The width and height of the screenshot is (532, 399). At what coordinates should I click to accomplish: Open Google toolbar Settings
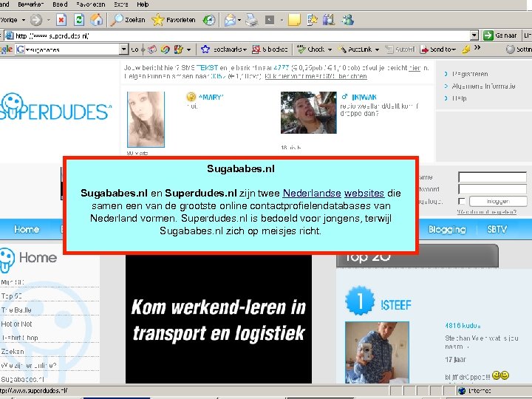[519, 50]
